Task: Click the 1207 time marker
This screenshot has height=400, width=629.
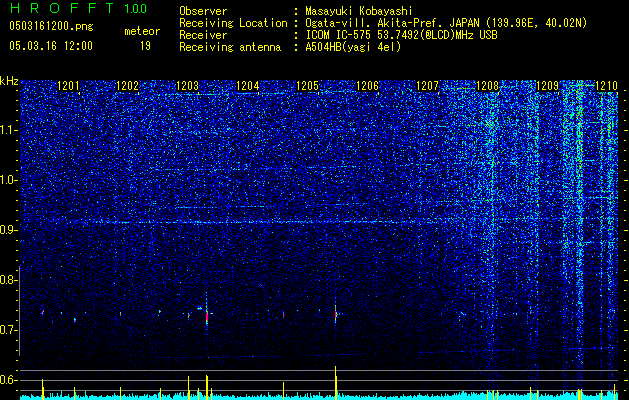Action: pyautogui.click(x=428, y=86)
